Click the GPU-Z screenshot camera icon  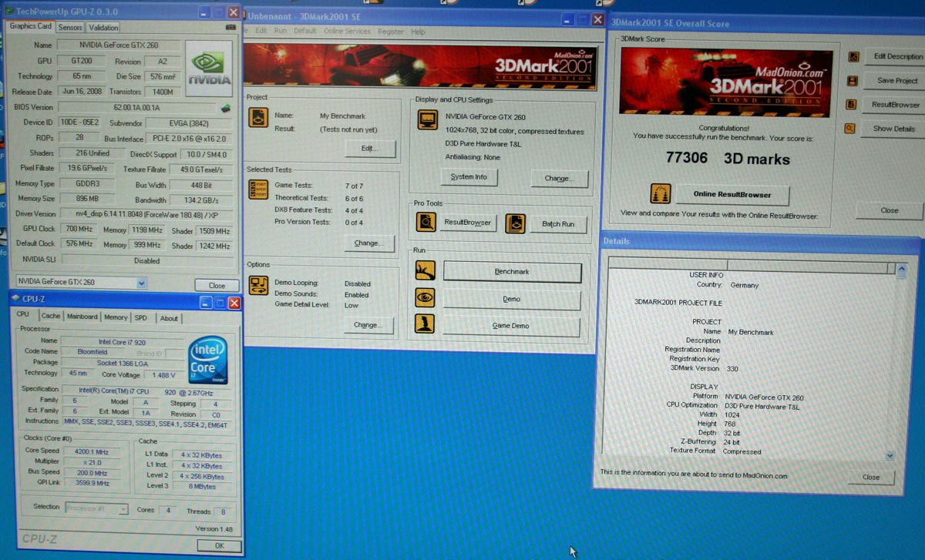coord(230,27)
